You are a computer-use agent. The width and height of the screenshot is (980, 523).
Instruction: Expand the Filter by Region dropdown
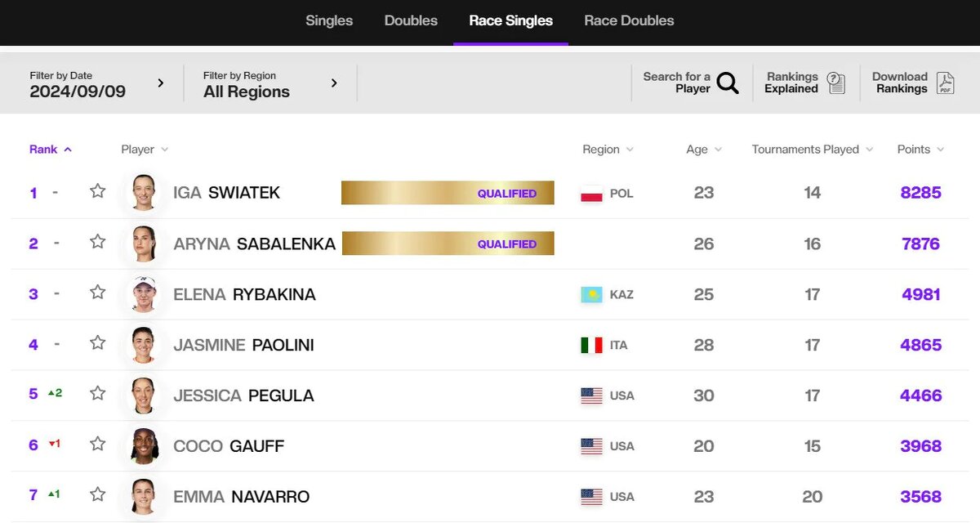pyautogui.click(x=270, y=83)
